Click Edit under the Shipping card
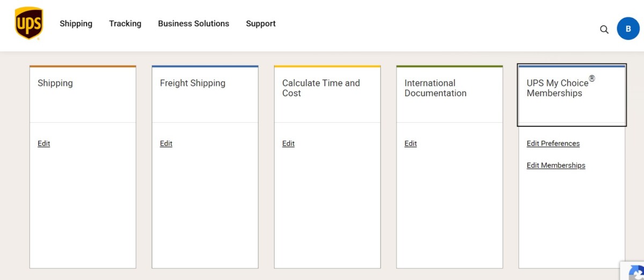The height and width of the screenshot is (280, 644). 44,143
